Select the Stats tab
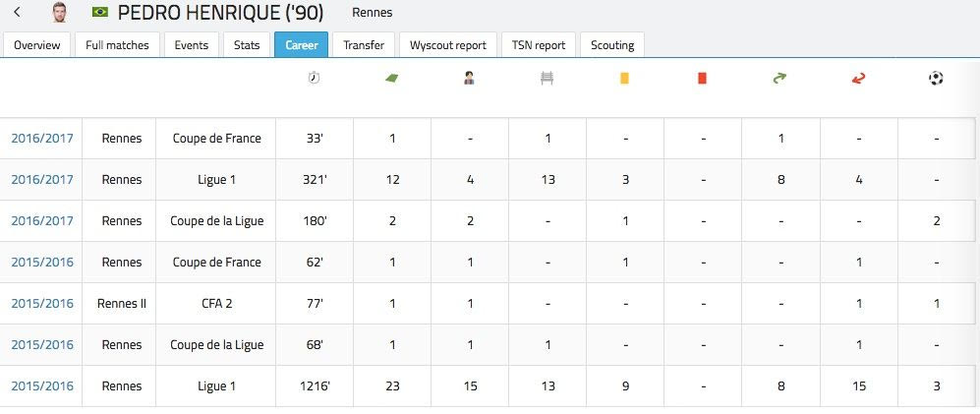Screen dimensions: 980x414 pos(247,45)
